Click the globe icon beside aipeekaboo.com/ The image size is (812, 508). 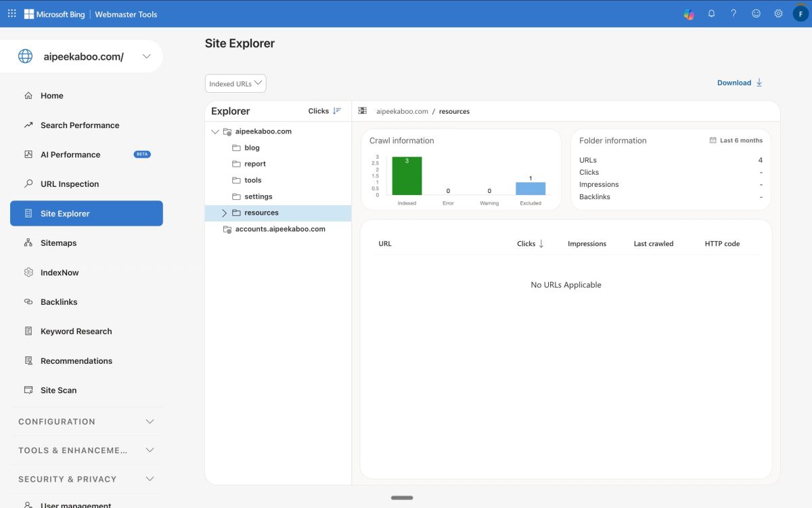click(25, 56)
